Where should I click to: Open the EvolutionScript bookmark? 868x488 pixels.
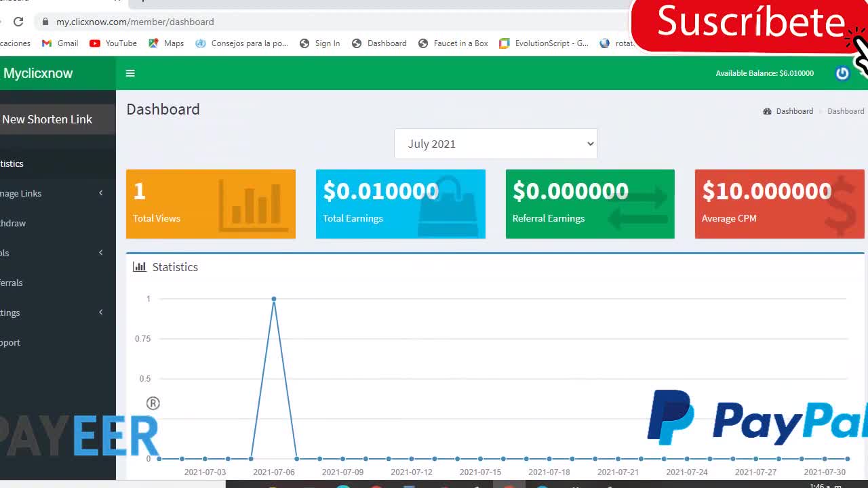pos(544,43)
